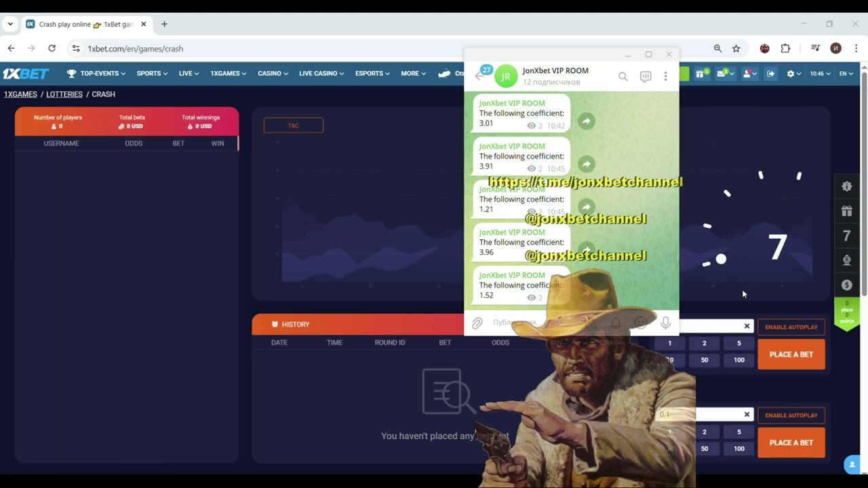Expand the LIVE CASINO menu
The width and height of the screenshot is (868, 488).
click(x=321, y=73)
